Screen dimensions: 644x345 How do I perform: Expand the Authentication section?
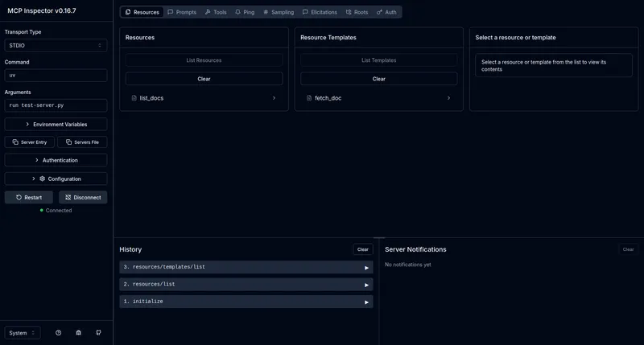point(56,160)
